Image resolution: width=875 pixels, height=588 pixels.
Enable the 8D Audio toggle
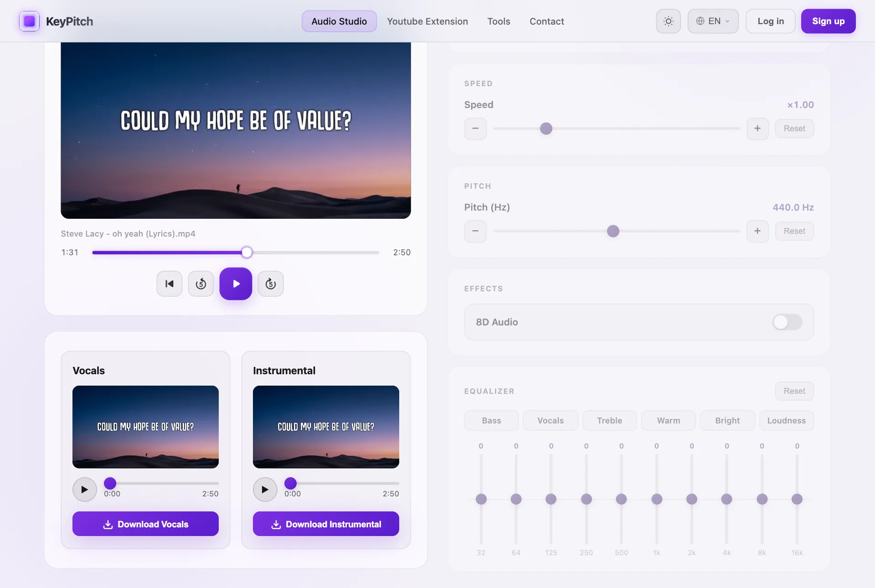pyautogui.click(x=787, y=322)
